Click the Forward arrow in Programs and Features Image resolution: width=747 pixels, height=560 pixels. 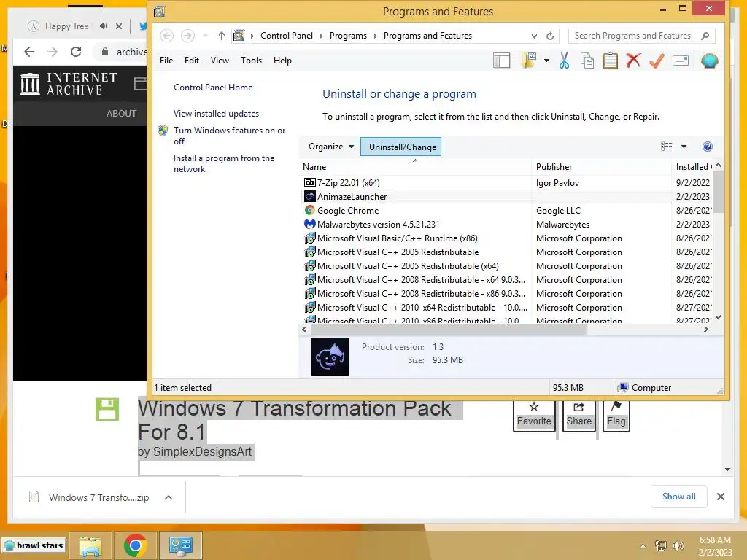click(x=187, y=36)
